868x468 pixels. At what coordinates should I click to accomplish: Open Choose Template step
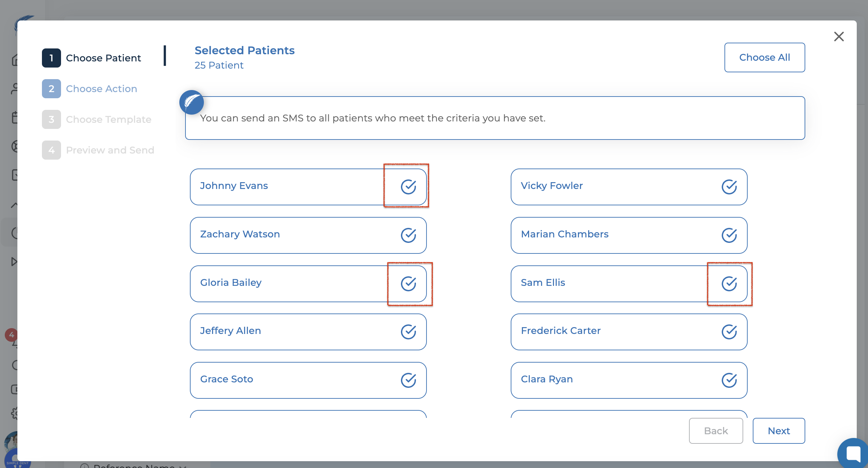tap(108, 119)
